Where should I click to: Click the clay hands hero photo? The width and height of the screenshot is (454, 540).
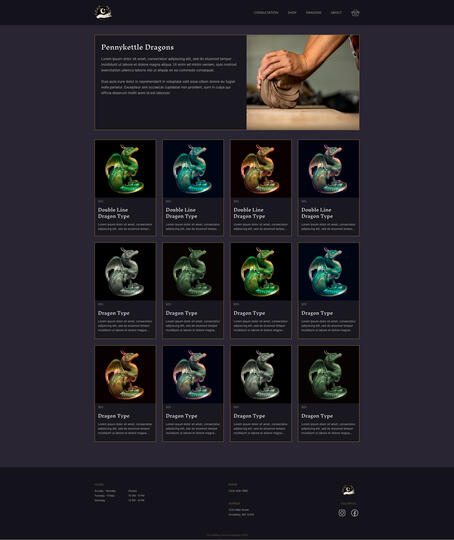[x=303, y=82]
